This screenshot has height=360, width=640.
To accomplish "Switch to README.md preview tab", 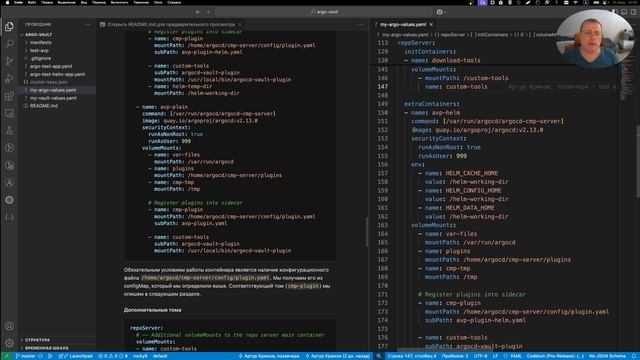I will tap(171, 24).
